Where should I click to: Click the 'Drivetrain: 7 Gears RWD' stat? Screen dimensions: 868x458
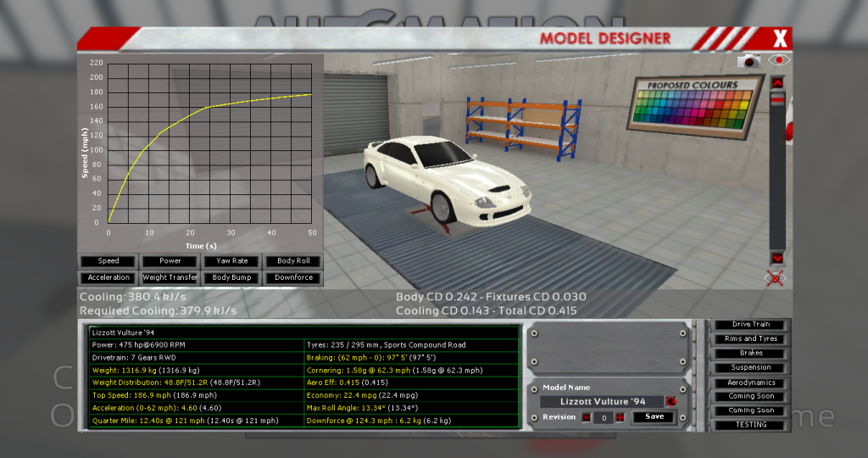(134, 358)
